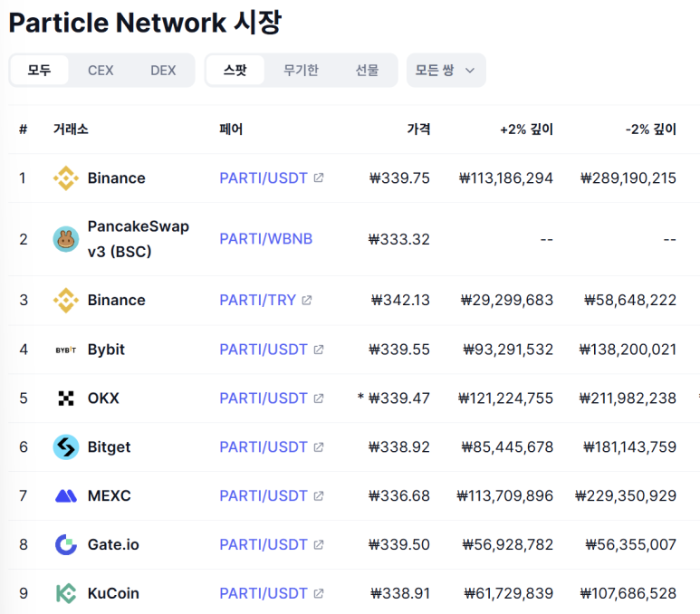Viewport: 700px width, 614px height.
Task: Click the price ₩333.32
Action: 399,239
